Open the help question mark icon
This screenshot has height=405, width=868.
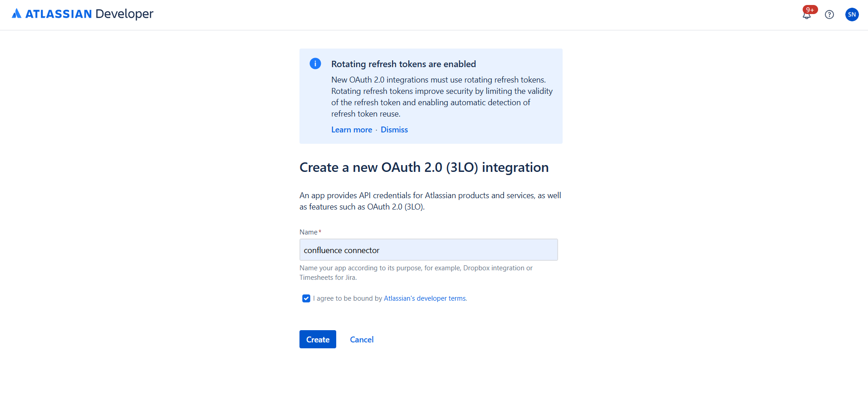(829, 15)
